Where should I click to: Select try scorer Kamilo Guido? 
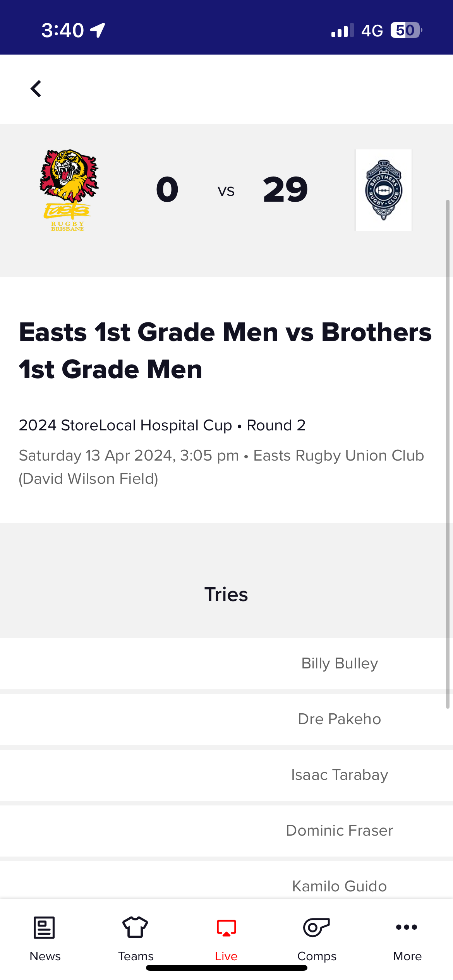point(340,886)
